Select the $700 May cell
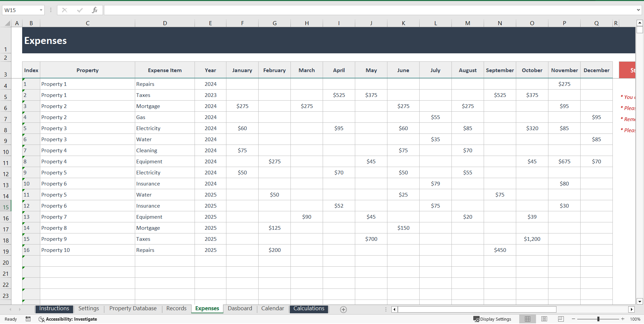This screenshot has width=644, height=324. [x=371, y=239]
